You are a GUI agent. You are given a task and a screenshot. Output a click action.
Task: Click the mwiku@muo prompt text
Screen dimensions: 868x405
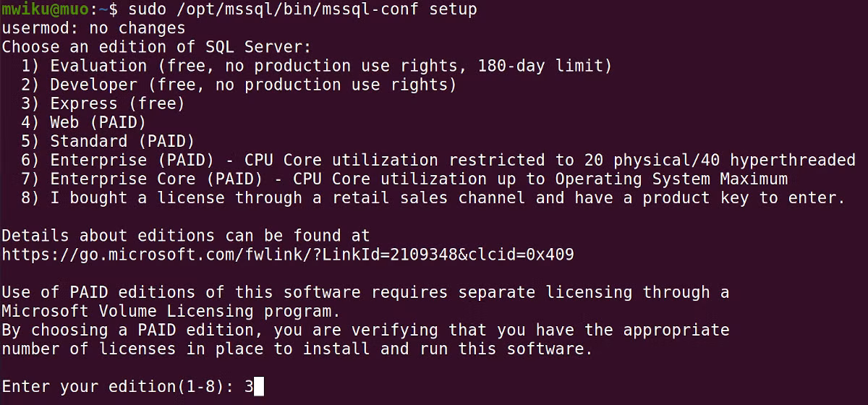click(x=45, y=9)
